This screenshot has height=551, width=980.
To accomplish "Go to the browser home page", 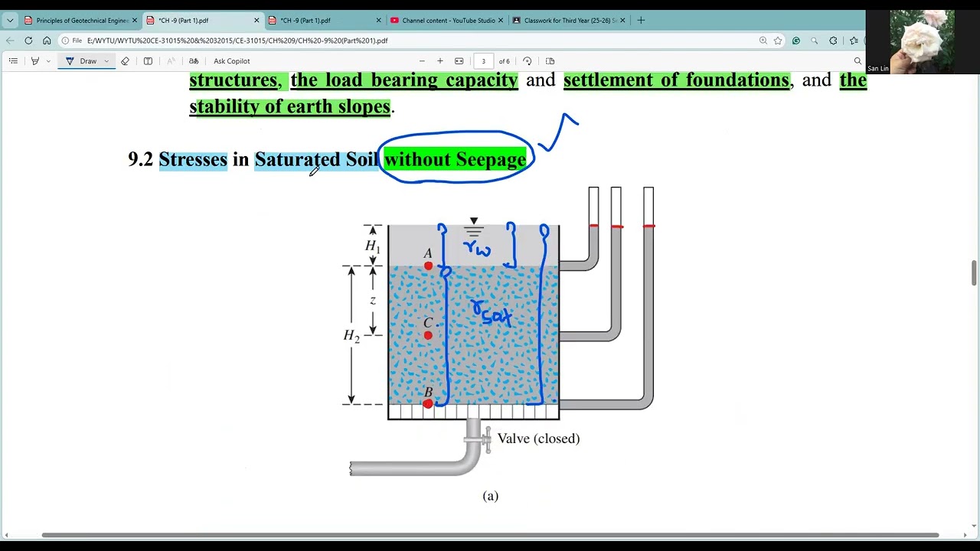I will click(x=47, y=41).
